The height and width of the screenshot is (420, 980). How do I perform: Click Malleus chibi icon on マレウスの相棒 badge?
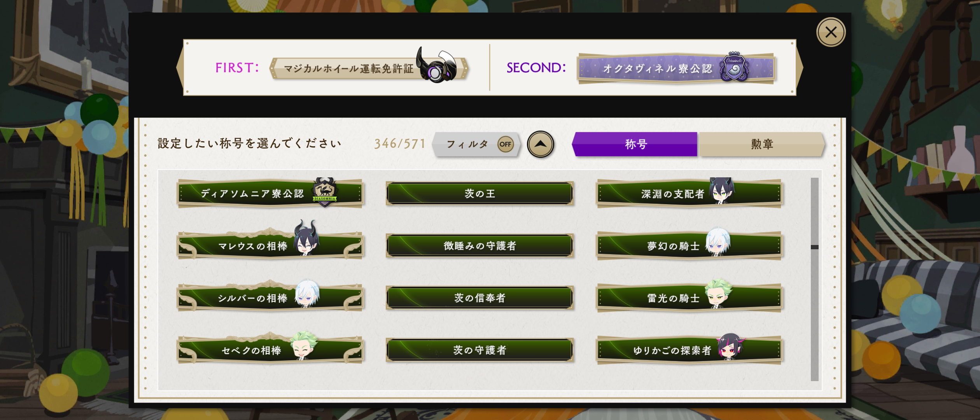[306, 238]
